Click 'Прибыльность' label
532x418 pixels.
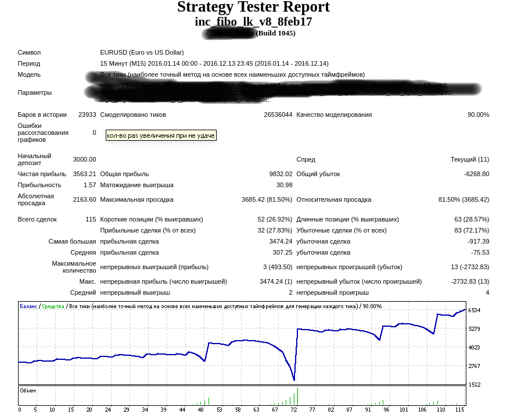[x=39, y=185]
